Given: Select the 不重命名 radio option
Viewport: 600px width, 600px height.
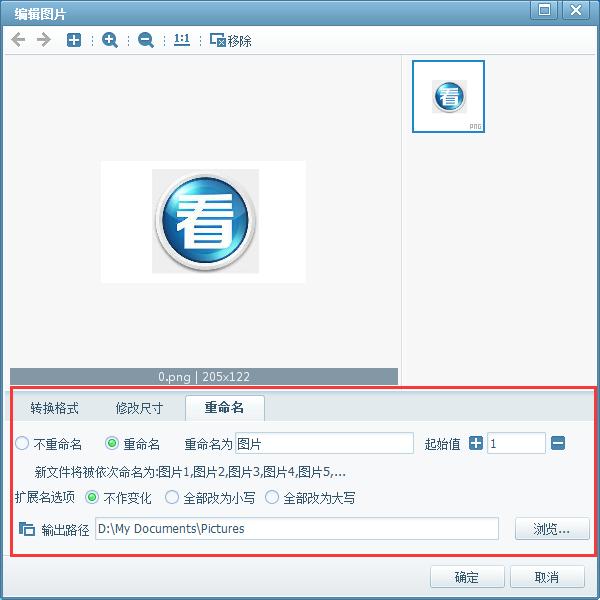Looking at the screenshot, I should 48,444.
